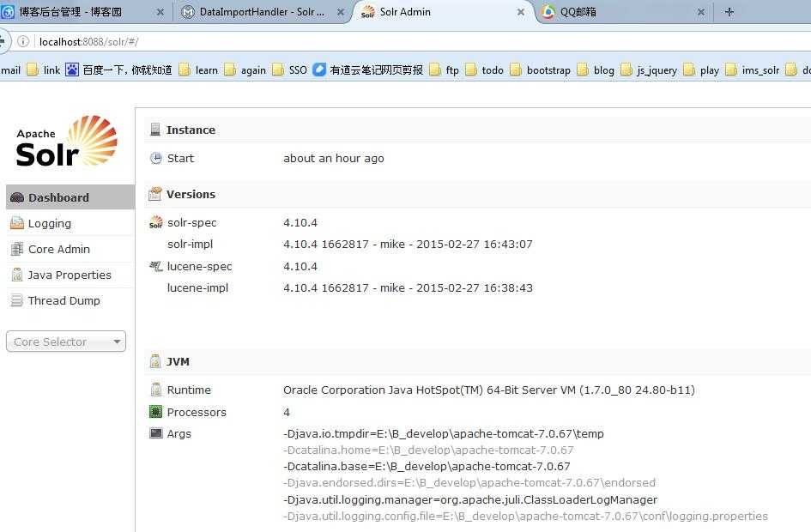Click the -Dcatalina.base argument line
Image resolution: width=811 pixels, height=532 pixels.
(x=427, y=466)
